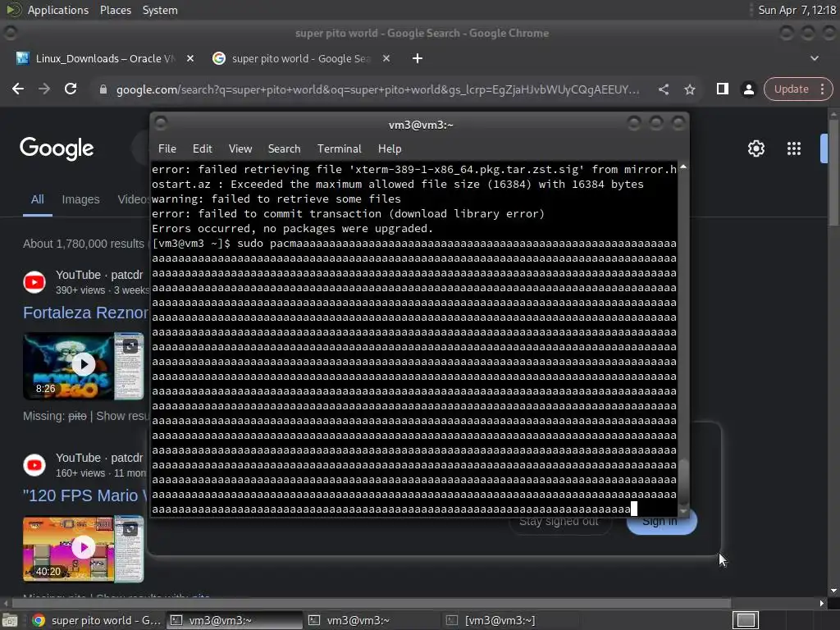Open the terminal Help menu
Image resolution: width=840 pixels, height=630 pixels.
[390, 149]
